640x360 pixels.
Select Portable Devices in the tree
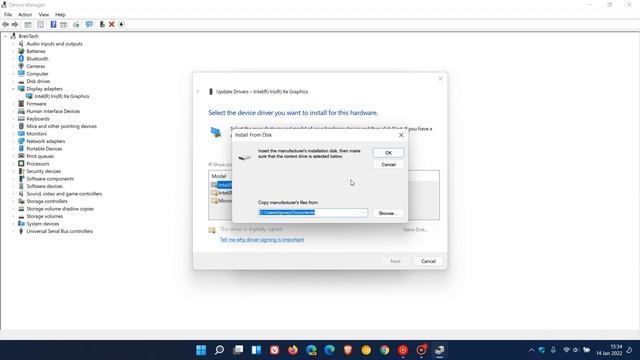pos(44,149)
